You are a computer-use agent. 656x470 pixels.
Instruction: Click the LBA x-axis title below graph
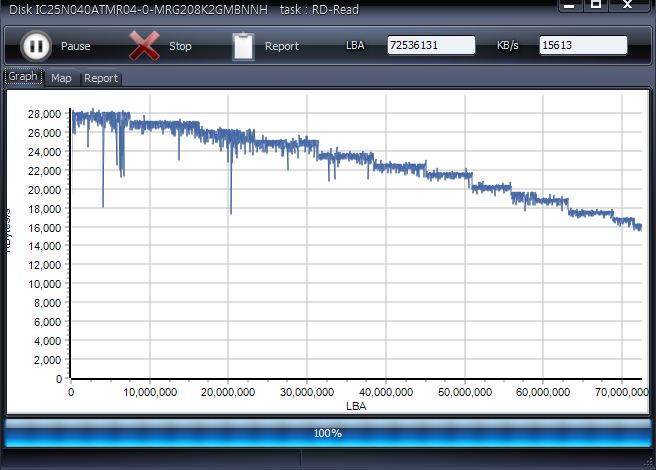(356, 406)
